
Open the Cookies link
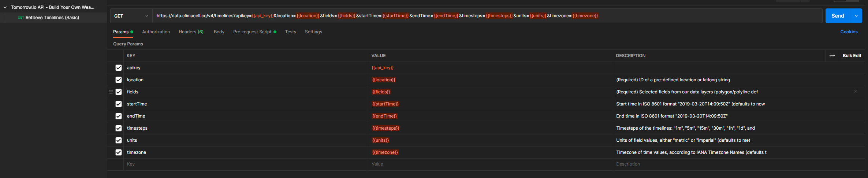849,32
